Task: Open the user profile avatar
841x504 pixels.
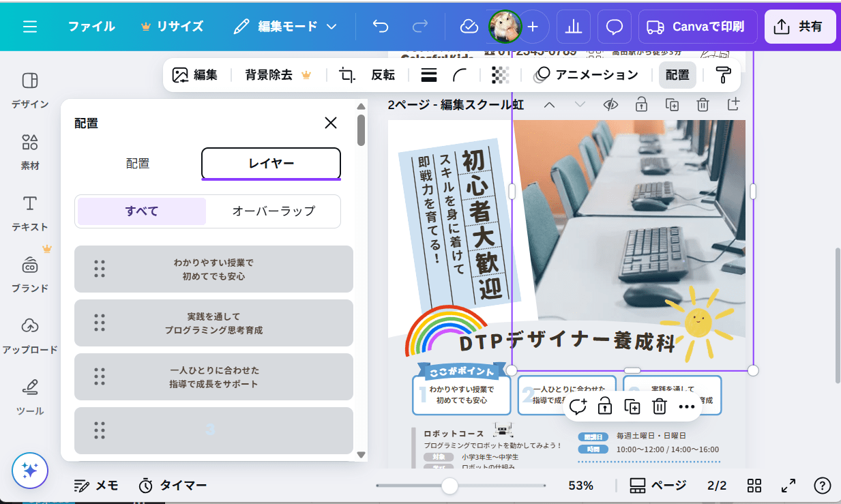Action: pyautogui.click(x=505, y=27)
